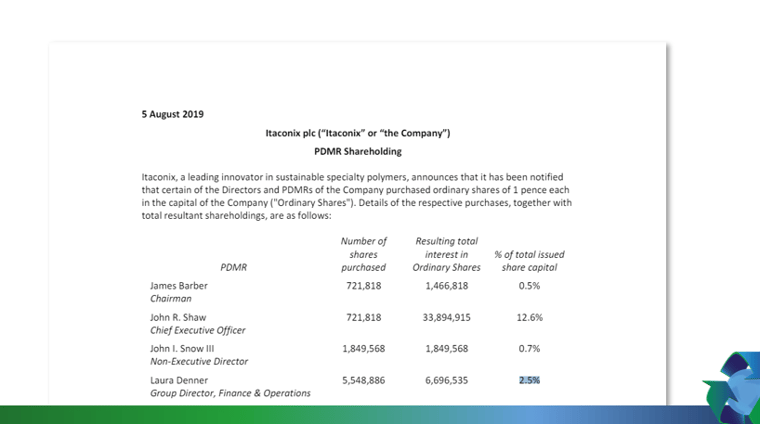This screenshot has height=424, width=760.
Task: Click the Group Director, Finance & Operations title
Action: [230, 394]
